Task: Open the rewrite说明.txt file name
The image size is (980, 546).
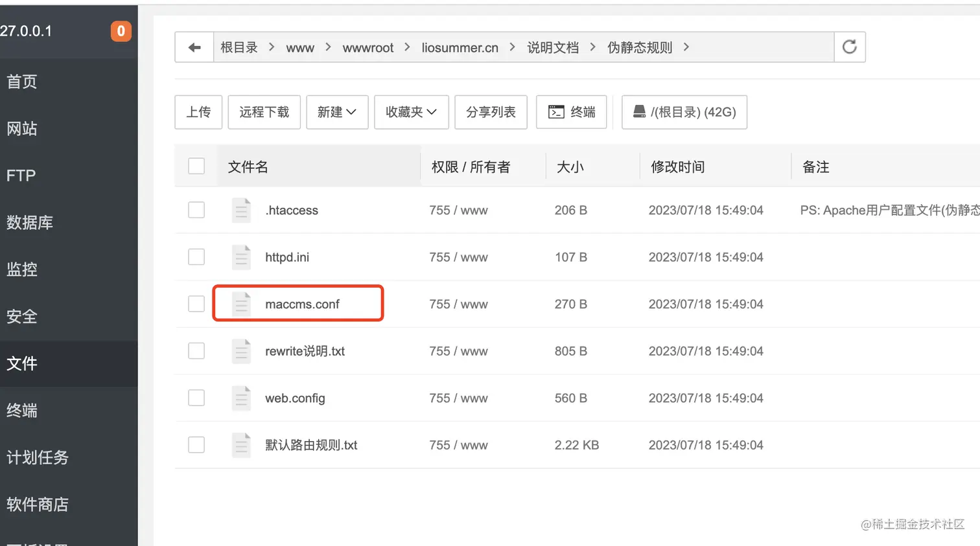Action: tap(305, 351)
